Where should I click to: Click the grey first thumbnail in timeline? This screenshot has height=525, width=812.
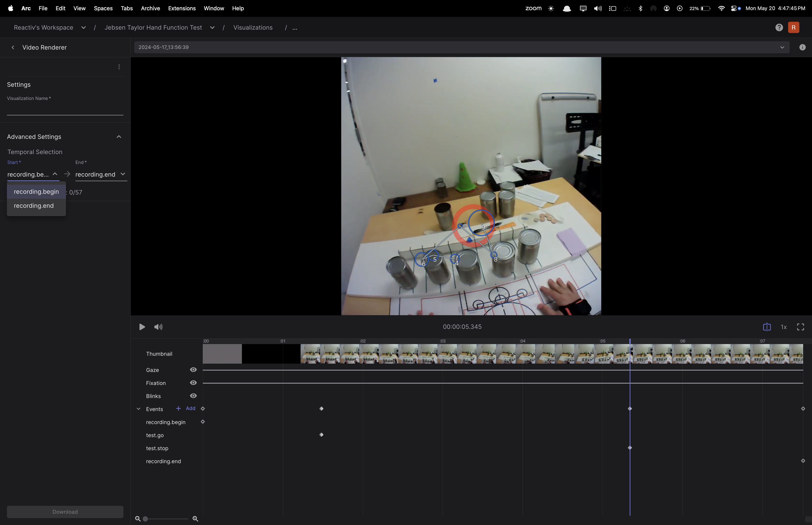pyautogui.click(x=222, y=354)
